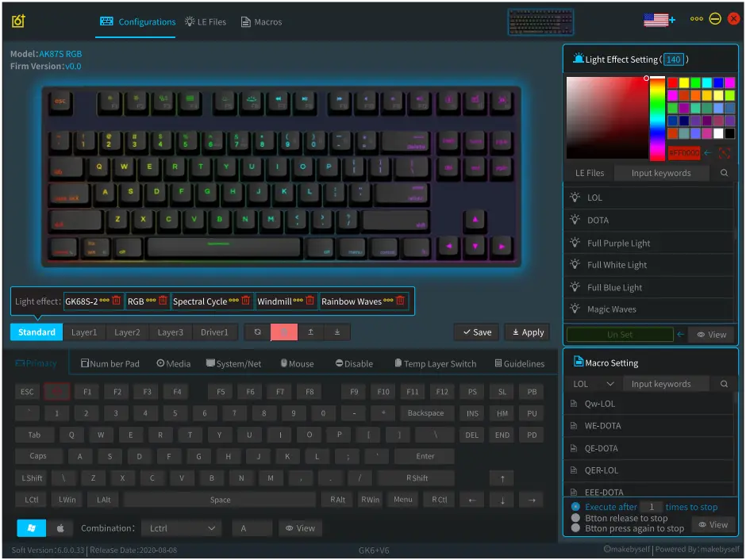
Task: Select the Configurations tab icon
Action: point(106,21)
